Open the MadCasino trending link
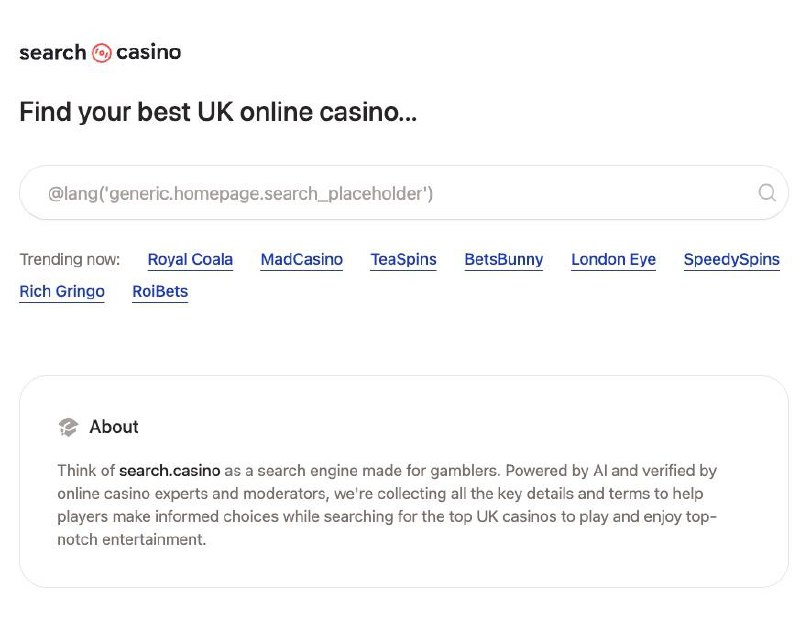 pyautogui.click(x=301, y=260)
